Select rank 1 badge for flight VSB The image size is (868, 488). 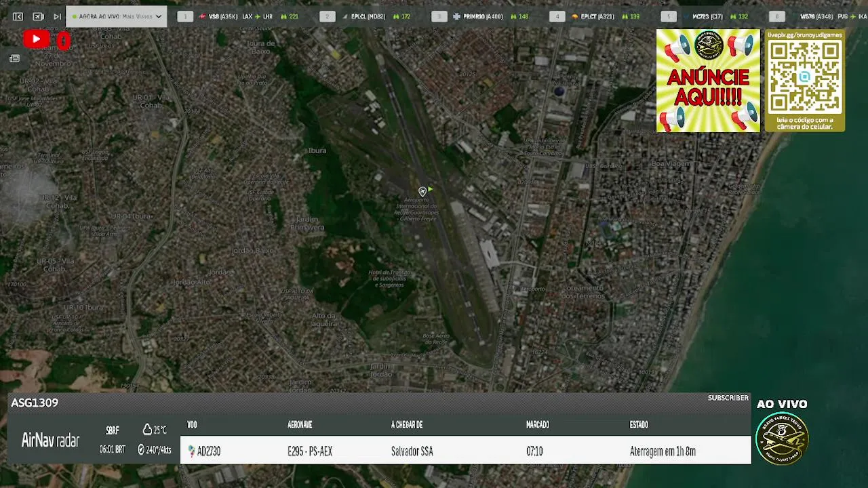coord(185,16)
